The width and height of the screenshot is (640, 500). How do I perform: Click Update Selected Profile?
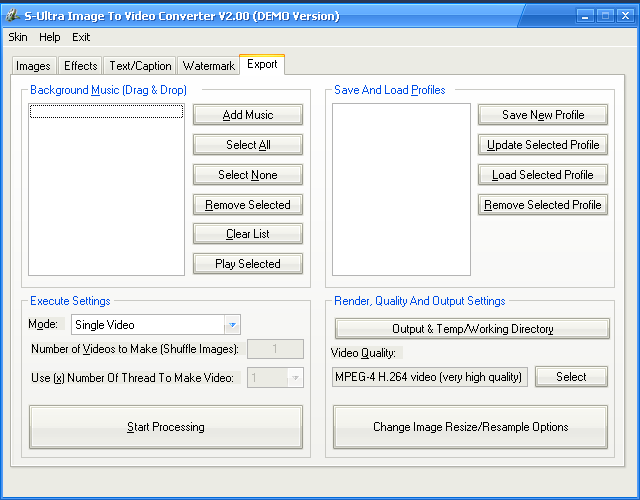(543, 144)
